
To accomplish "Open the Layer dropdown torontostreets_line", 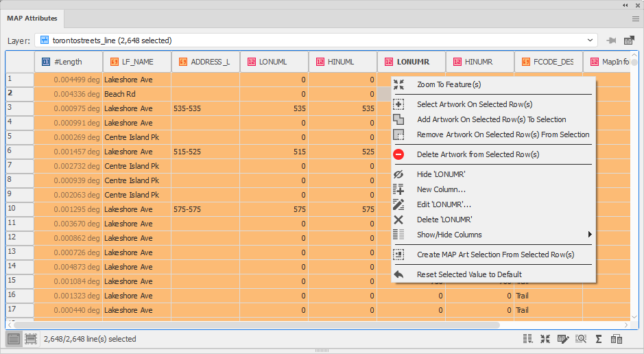I will [316, 40].
